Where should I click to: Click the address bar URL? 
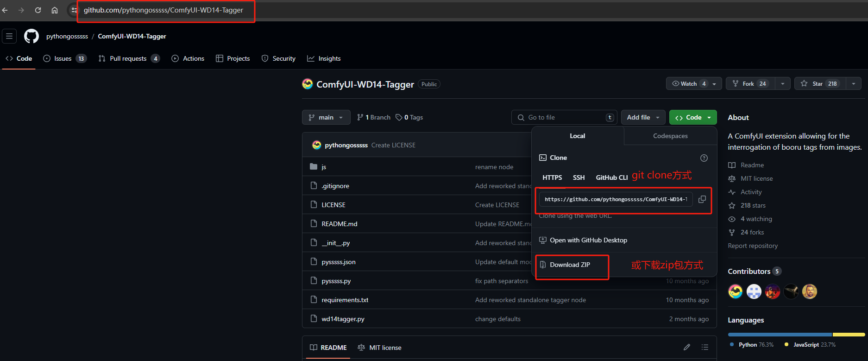(163, 10)
